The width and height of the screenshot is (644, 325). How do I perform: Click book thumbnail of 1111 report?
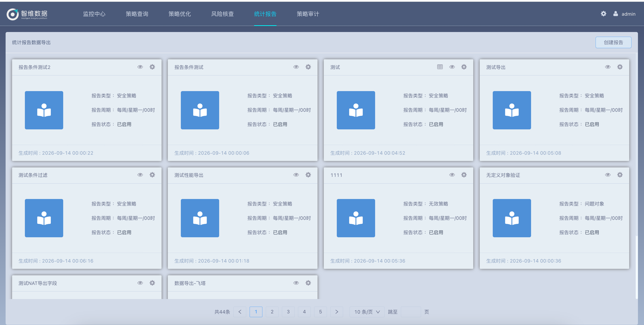(356, 218)
